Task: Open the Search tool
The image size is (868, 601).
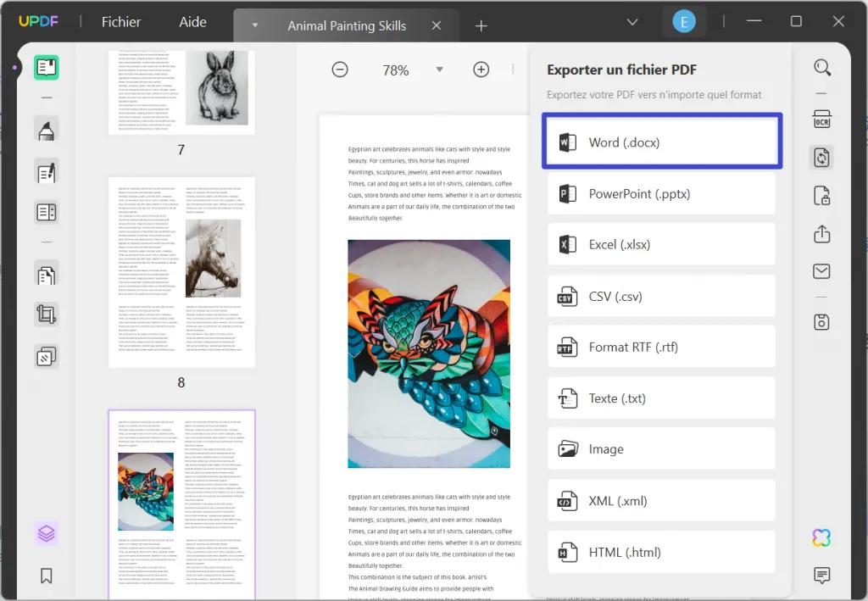Action: pos(821,67)
